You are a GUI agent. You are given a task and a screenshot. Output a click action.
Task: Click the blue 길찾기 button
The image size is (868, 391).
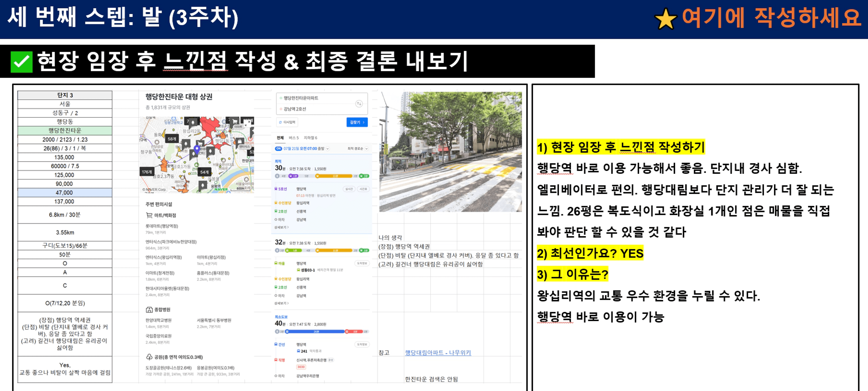point(357,122)
